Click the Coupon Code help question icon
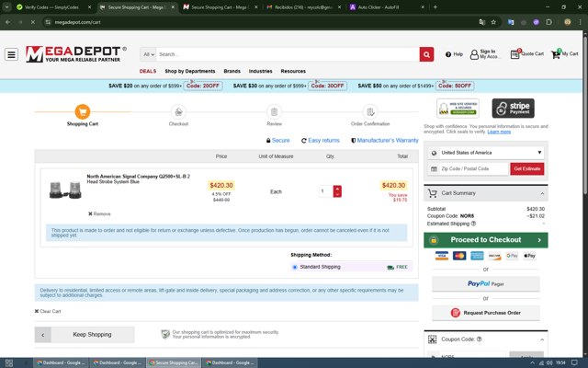588x368 pixels. 480,339
